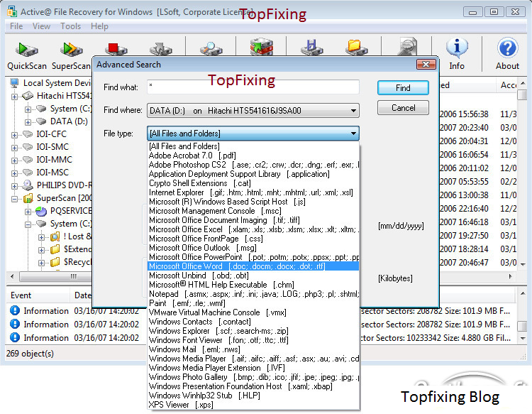Select VMware Virtual Machine Console type

click(253, 312)
